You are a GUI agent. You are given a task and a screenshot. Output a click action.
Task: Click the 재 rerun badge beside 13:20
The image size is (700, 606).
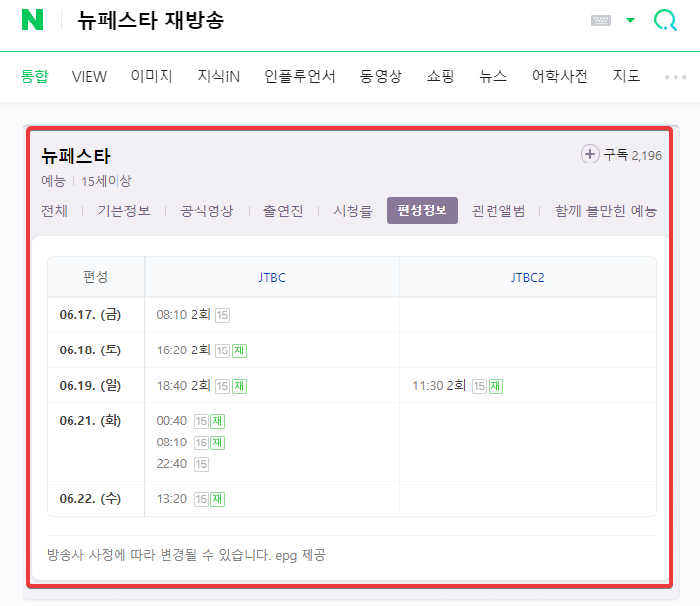(x=218, y=499)
